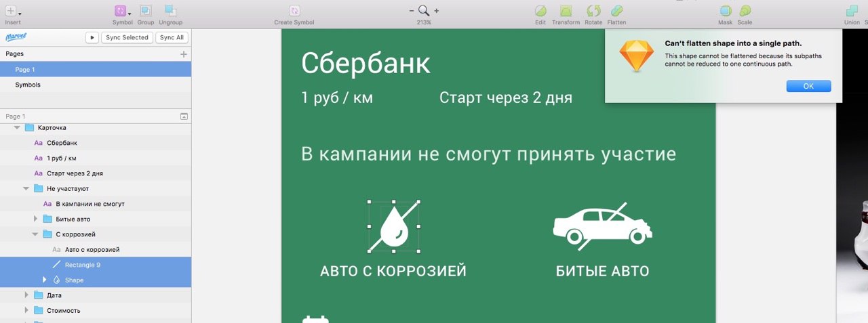The width and height of the screenshot is (868, 323).
Task: Group selected layers with Group icon
Action: click(146, 11)
